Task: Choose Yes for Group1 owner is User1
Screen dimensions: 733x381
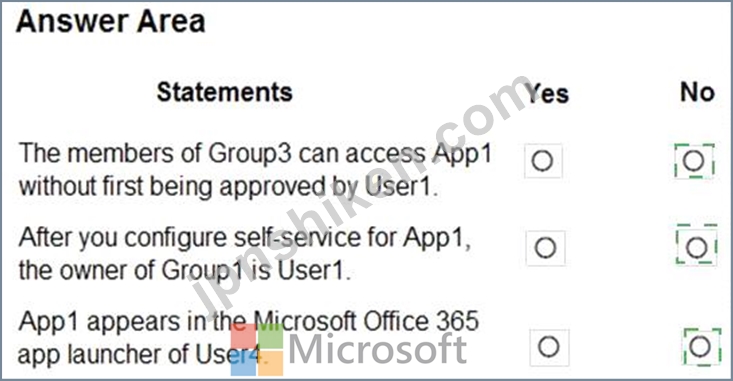Action: [545, 248]
